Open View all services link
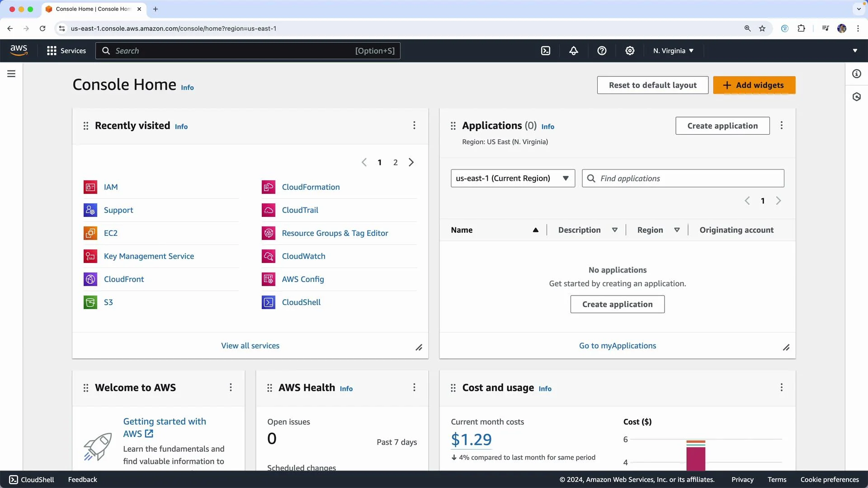Viewport: 868px width, 488px height. pos(250,346)
